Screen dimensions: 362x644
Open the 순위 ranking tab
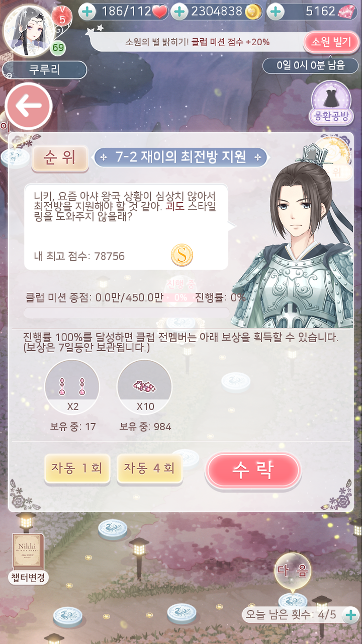coord(60,157)
